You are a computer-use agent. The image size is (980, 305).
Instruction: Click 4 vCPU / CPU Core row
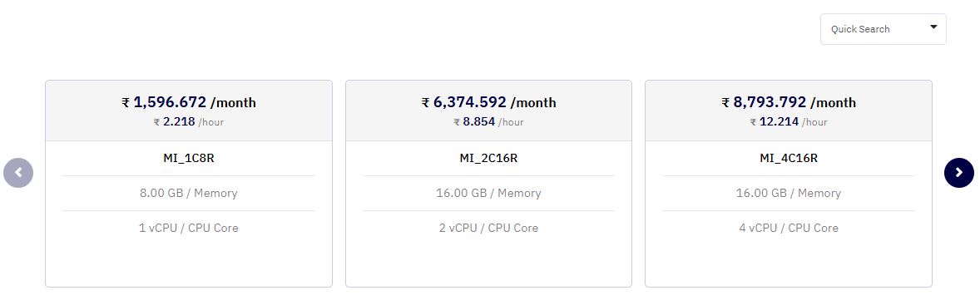pos(788,229)
